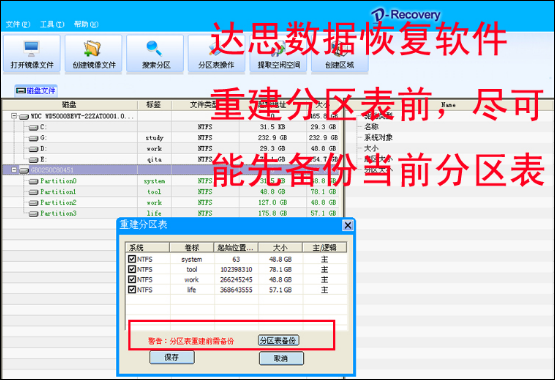Click the 提取空闲空间 toolbar button
The height and width of the screenshot is (380, 555).
tap(278, 54)
